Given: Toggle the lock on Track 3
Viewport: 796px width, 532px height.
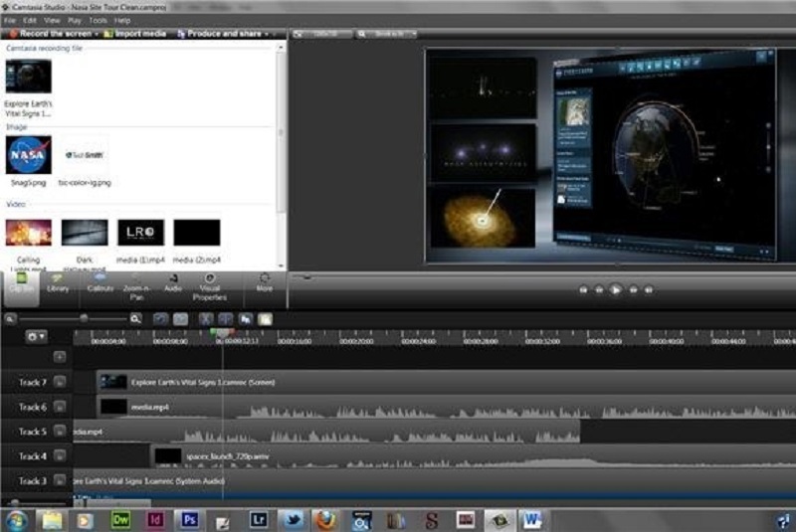Looking at the screenshot, I should (x=60, y=480).
